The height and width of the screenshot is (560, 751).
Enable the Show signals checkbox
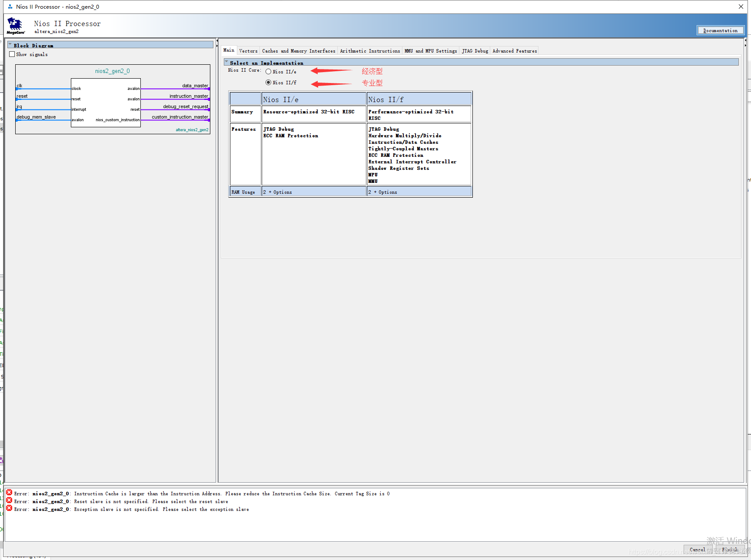[12, 54]
